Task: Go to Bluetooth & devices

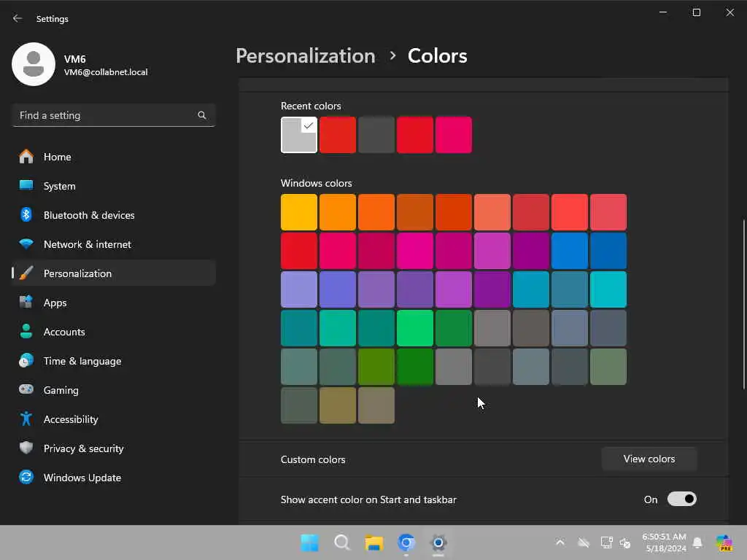Action: pos(113,215)
